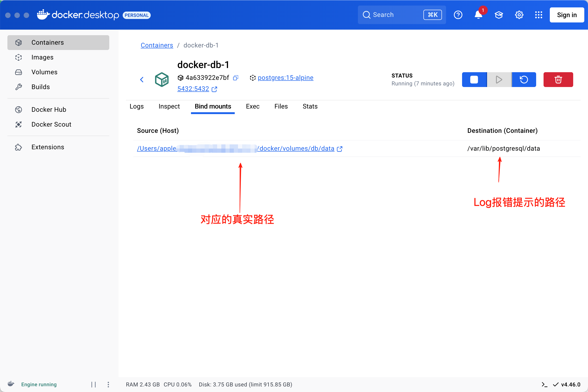Open Docker Scout from sidebar

coord(58,124)
